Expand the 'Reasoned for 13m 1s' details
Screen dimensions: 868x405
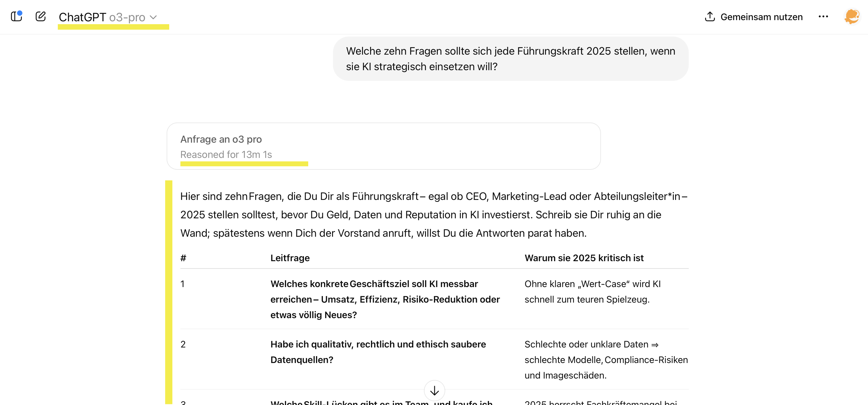point(227,154)
